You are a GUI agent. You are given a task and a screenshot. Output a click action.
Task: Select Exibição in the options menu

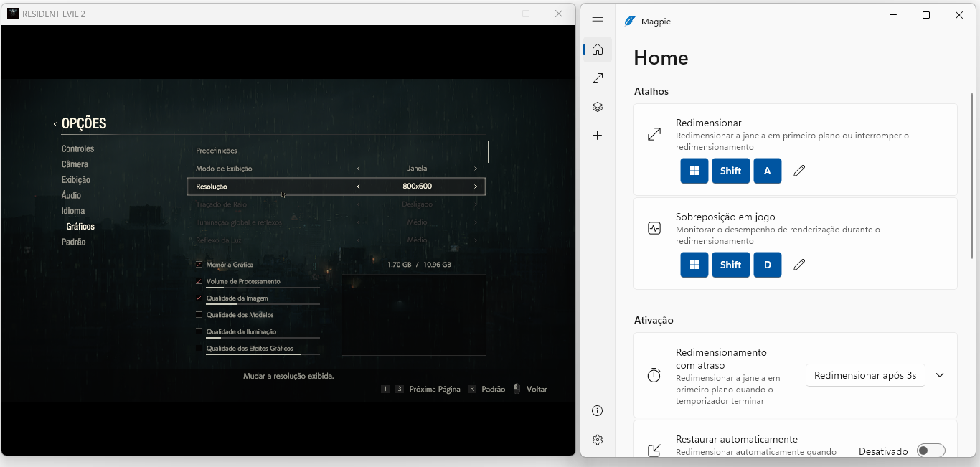point(76,180)
